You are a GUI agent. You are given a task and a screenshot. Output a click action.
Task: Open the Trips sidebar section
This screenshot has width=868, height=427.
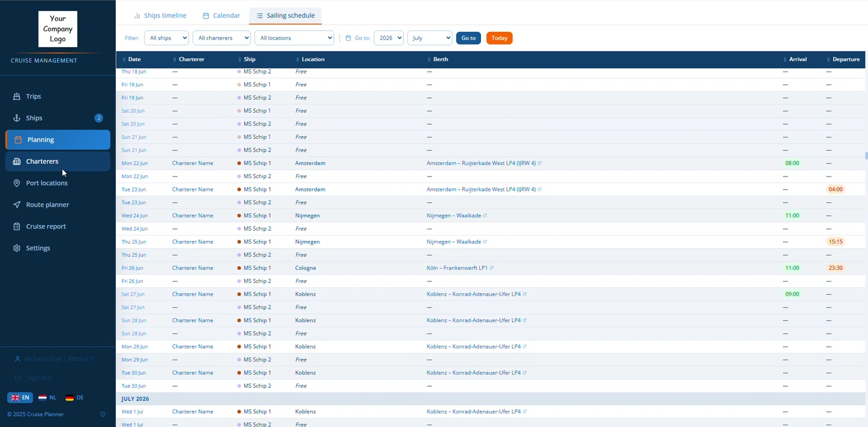coord(57,96)
